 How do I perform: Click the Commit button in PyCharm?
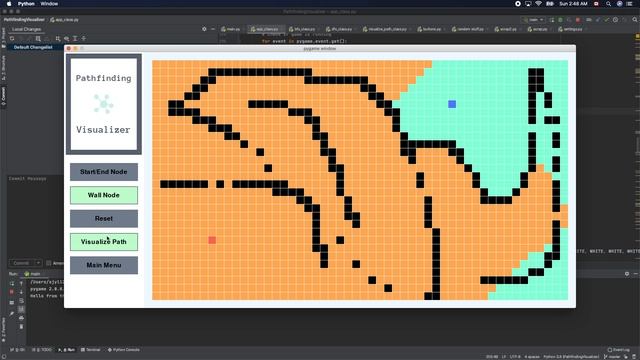point(21,263)
